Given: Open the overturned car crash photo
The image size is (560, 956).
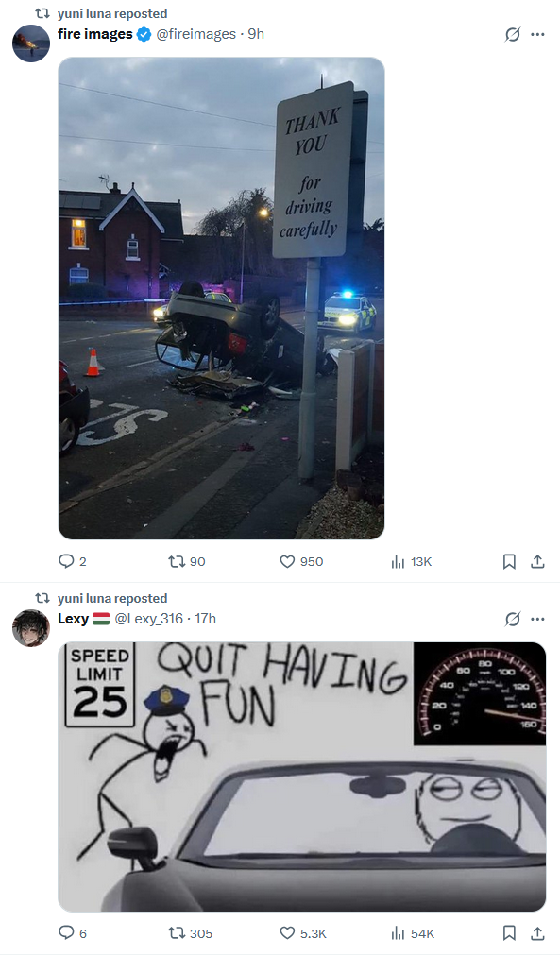Looking at the screenshot, I should tap(221, 299).
